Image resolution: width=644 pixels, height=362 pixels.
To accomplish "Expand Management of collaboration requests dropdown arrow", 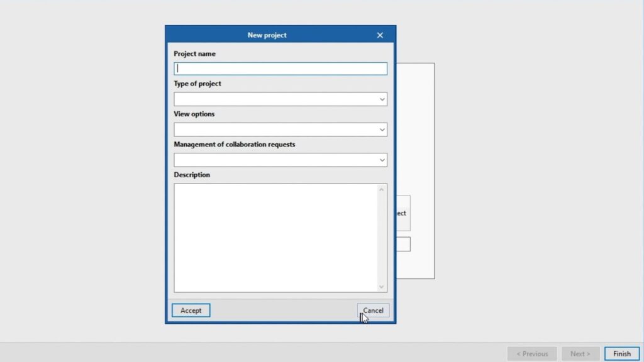I will coord(382,160).
